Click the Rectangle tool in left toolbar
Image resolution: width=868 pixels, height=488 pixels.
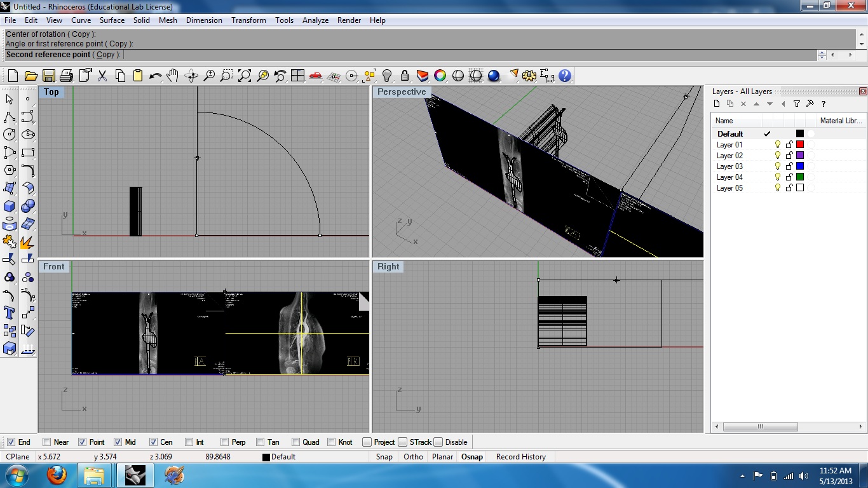point(27,152)
